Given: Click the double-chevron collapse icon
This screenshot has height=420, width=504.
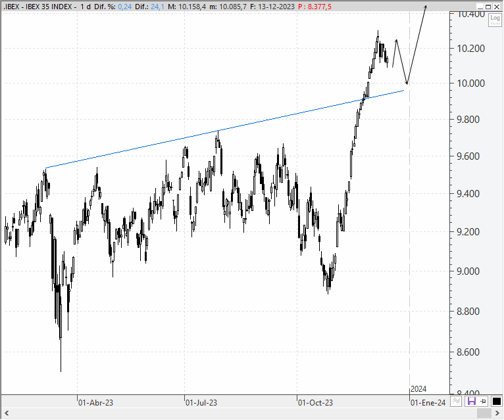Looking at the screenshot, I should pyautogui.click(x=457, y=401).
